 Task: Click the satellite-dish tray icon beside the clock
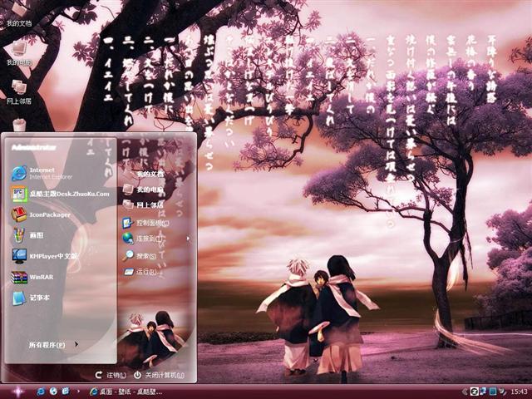click(x=502, y=392)
